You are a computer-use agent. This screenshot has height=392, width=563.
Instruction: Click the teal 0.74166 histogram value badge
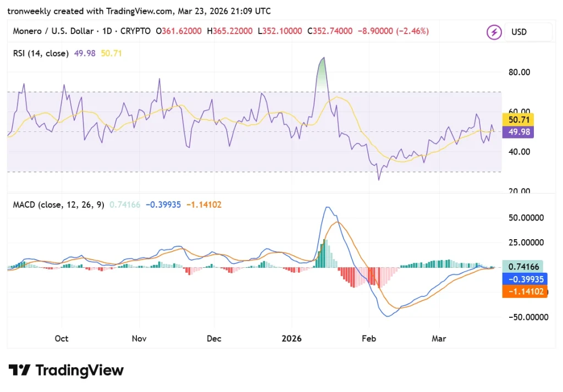522,267
